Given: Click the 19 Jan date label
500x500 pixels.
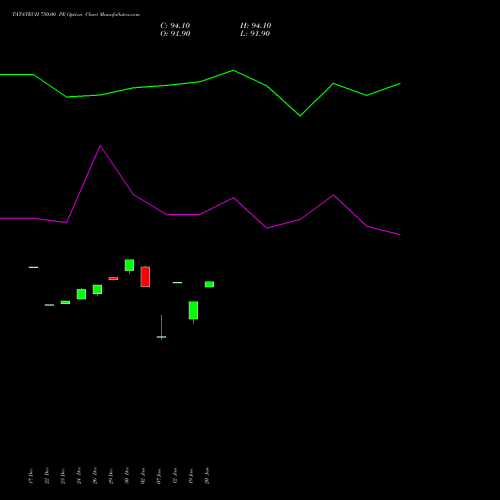Looking at the screenshot, I should 191,476.
